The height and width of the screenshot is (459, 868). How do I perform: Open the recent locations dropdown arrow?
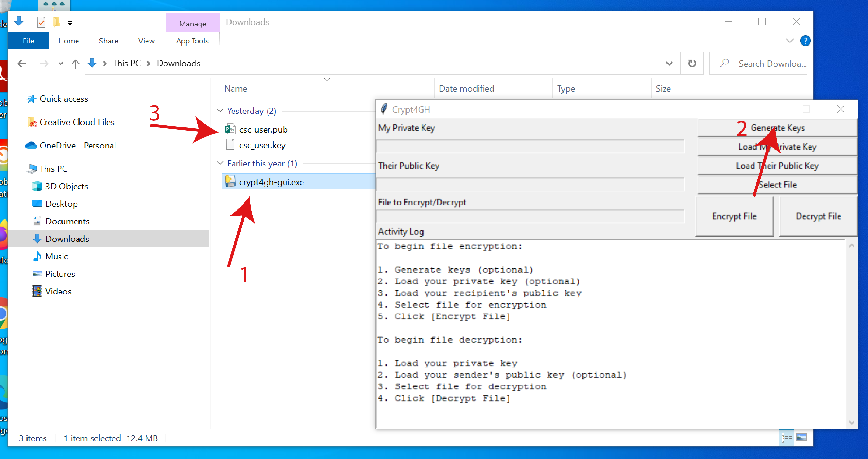(61, 64)
